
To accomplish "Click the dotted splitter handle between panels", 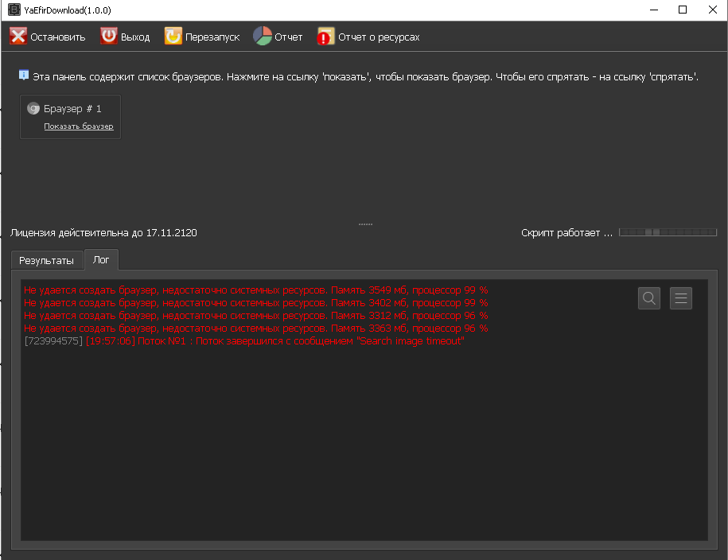I will pos(365,224).
